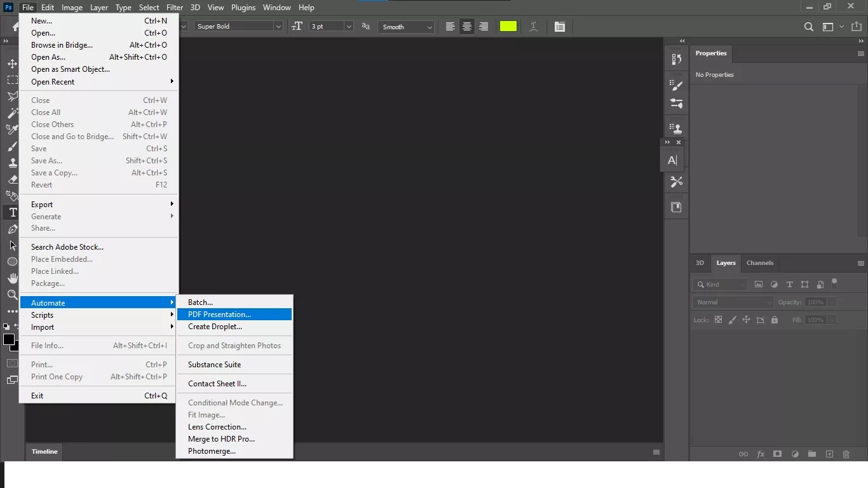Open the Smooth anti-aliasing dropdown
The image size is (868, 488).
(406, 27)
